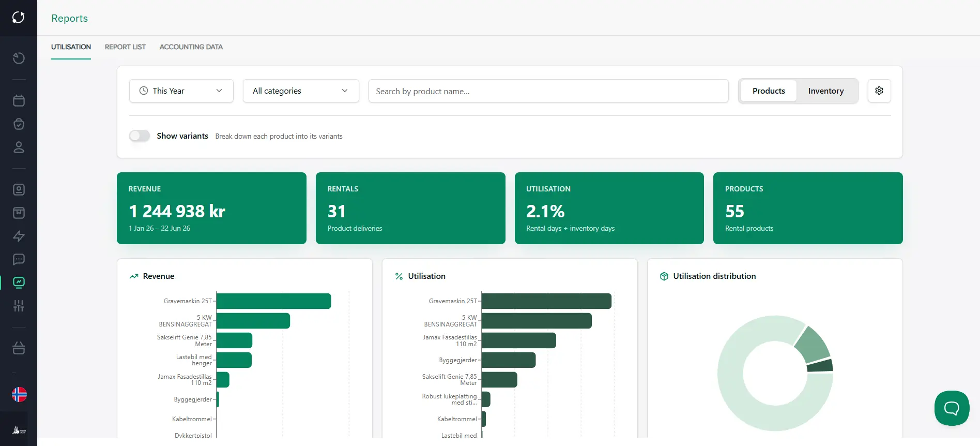Click the cube icon beside Utilisation distribution
This screenshot has height=446, width=980.
664,276
